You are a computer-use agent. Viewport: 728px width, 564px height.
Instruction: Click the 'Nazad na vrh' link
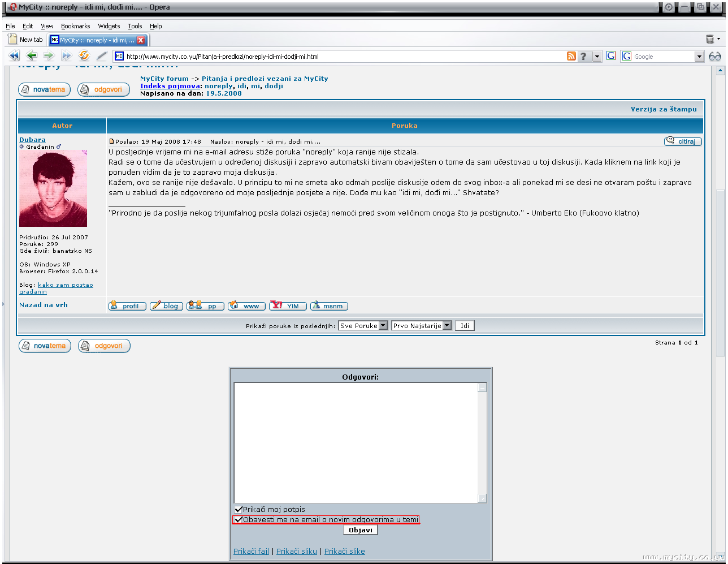[44, 305]
